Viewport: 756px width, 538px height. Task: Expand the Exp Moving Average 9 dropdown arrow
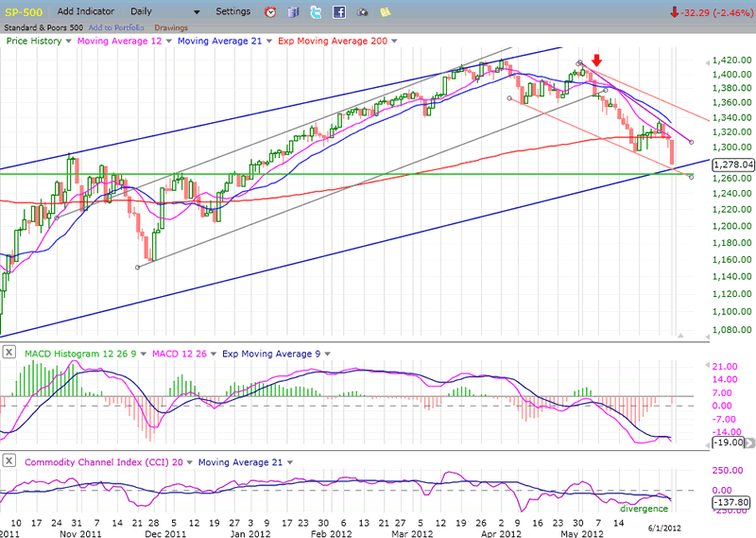(x=327, y=355)
